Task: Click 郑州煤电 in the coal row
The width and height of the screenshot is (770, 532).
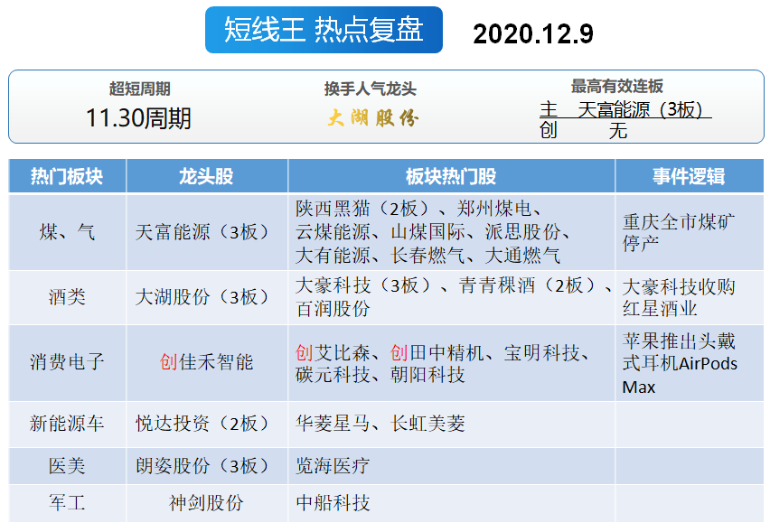Action: tap(493, 209)
